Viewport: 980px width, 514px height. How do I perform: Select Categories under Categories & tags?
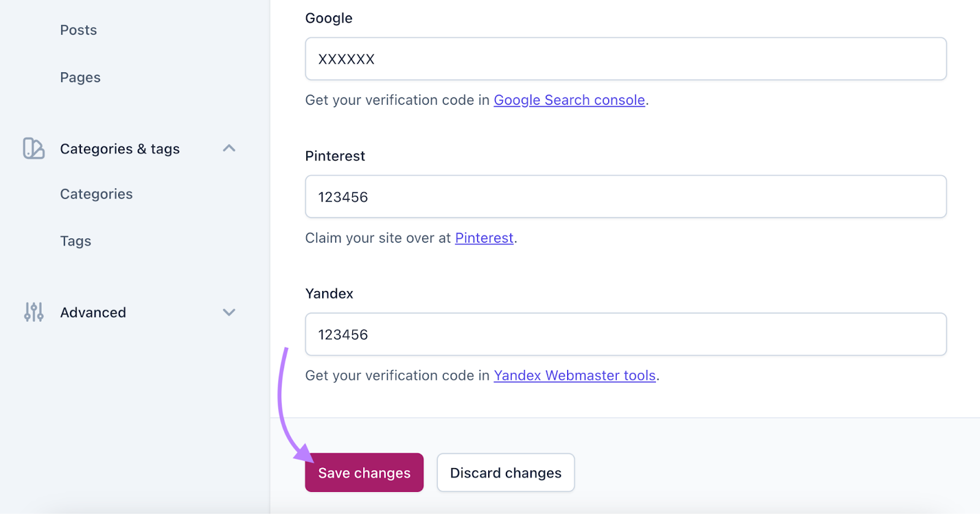[96, 194]
